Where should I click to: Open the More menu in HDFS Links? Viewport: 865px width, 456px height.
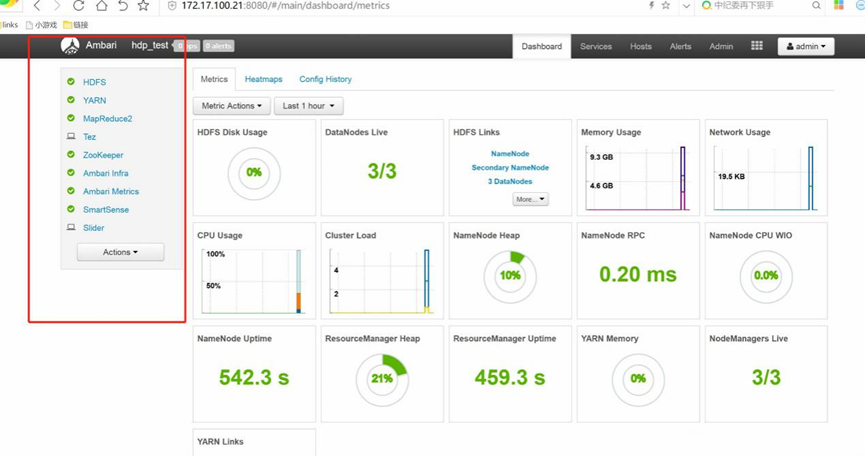pos(530,199)
